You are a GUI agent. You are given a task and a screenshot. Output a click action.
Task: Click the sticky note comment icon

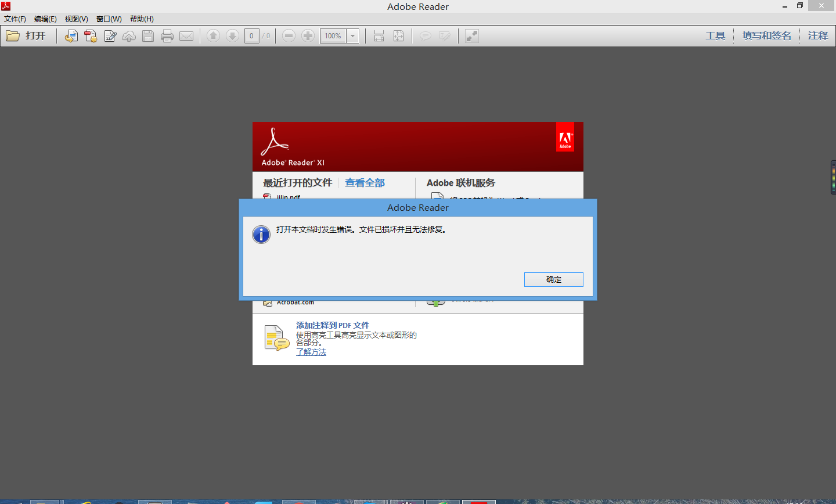[x=426, y=36]
